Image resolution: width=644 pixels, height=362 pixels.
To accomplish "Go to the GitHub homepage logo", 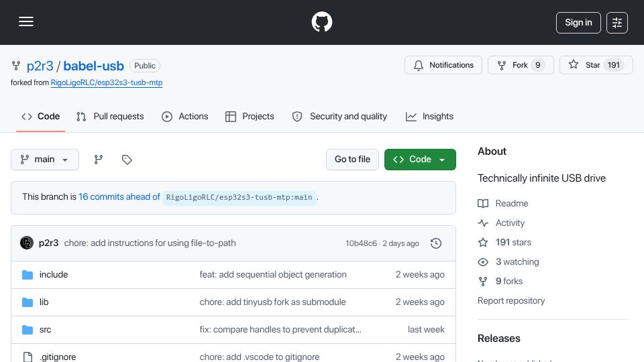I will tap(321, 21).
